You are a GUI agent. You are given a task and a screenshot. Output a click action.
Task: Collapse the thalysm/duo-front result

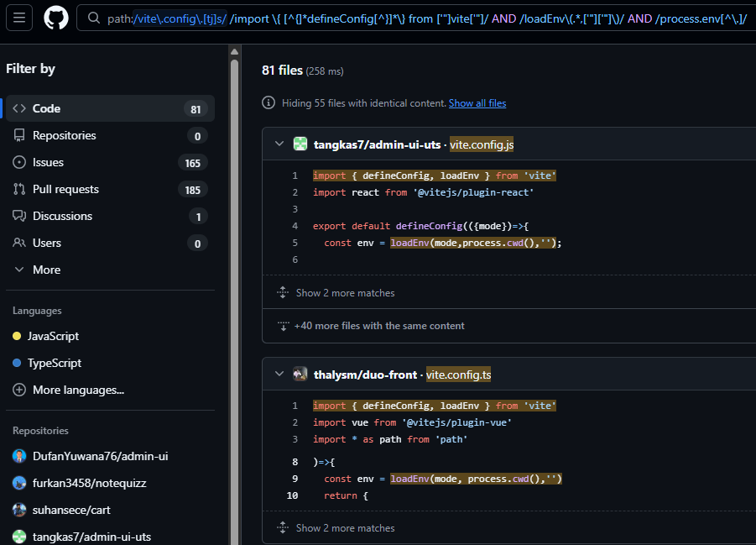coord(279,375)
